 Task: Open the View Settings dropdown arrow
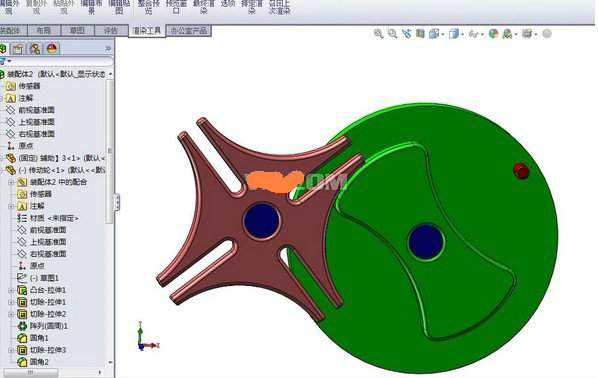(x=536, y=34)
